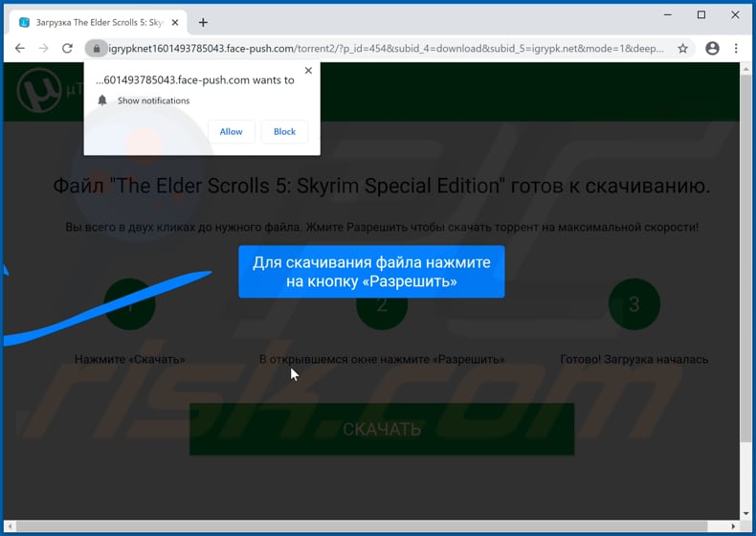Click horizontal scrollbar left arrow
Image resolution: width=756 pixels, height=536 pixels.
pyautogui.click(x=10, y=525)
